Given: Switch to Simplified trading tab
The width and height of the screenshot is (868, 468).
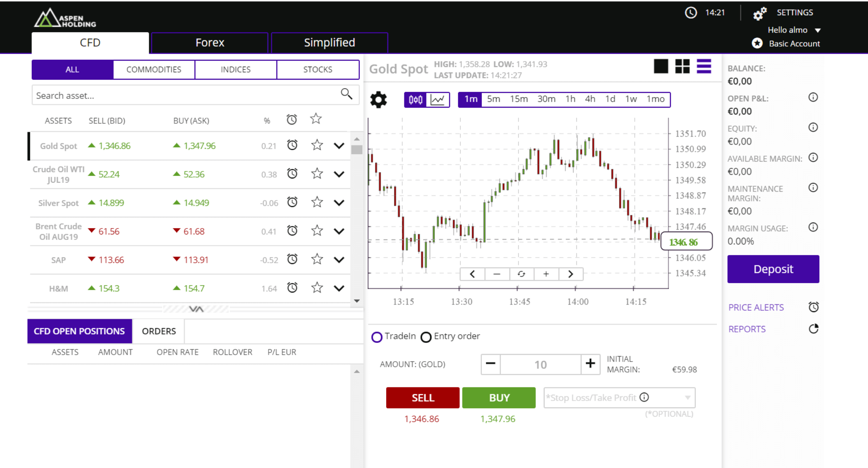Looking at the screenshot, I should [x=329, y=41].
